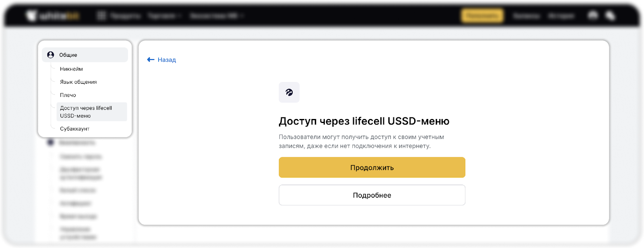
Task: Click the header icon left of the rightmost one
Action: coord(593,16)
